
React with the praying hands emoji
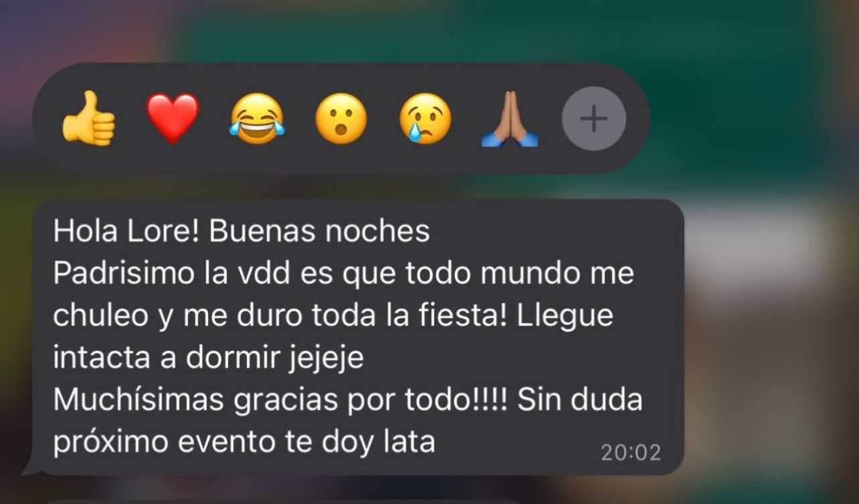510,119
